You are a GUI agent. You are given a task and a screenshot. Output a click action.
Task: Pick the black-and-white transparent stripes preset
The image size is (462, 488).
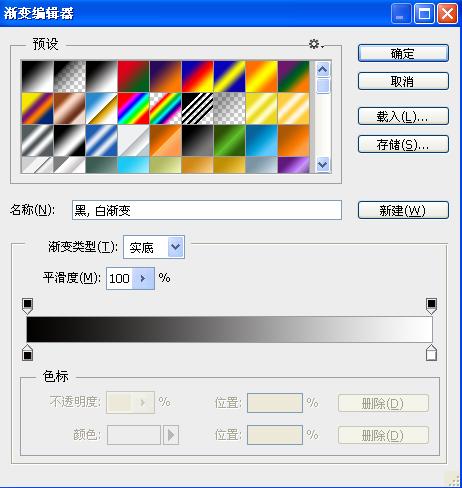(198, 108)
